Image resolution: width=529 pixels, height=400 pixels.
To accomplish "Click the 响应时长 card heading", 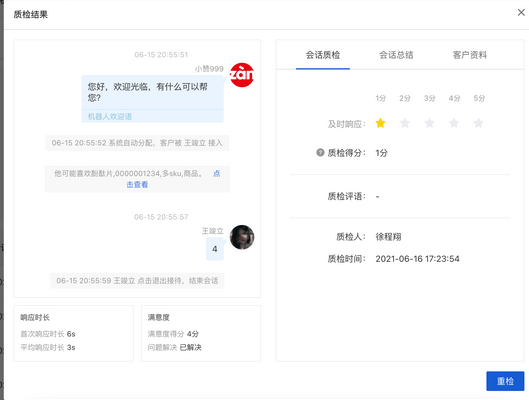I will click(35, 317).
